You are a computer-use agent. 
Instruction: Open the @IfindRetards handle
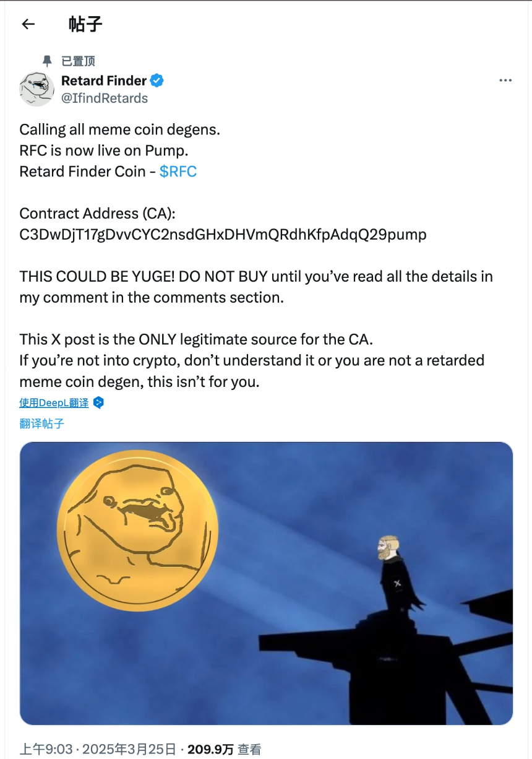coord(105,98)
